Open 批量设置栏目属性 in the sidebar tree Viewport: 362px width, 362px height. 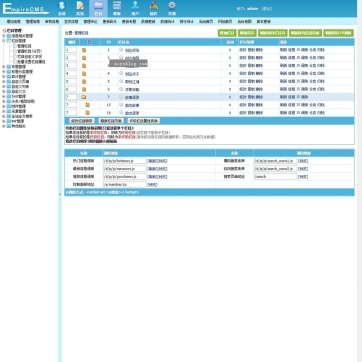(31, 61)
